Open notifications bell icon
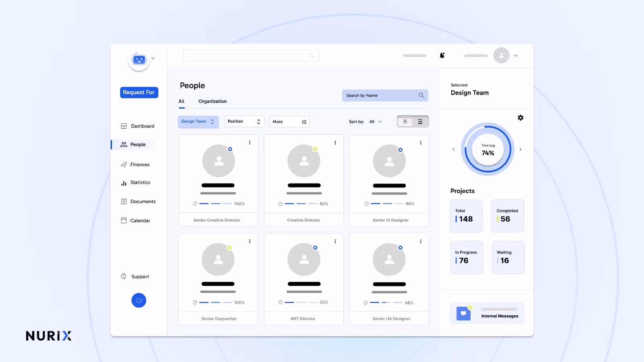The width and height of the screenshot is (644, 362). 442,56
